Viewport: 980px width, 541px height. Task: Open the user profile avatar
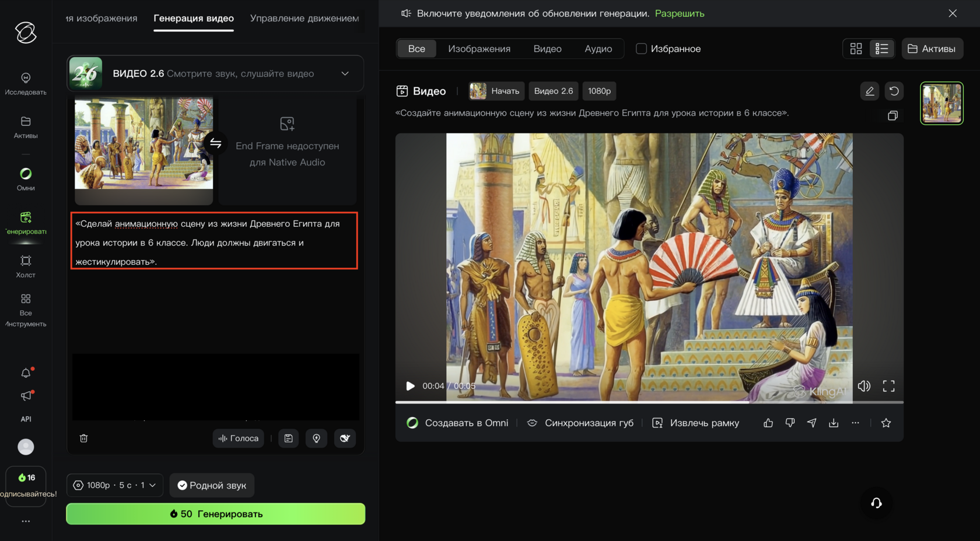coord(26,447)
